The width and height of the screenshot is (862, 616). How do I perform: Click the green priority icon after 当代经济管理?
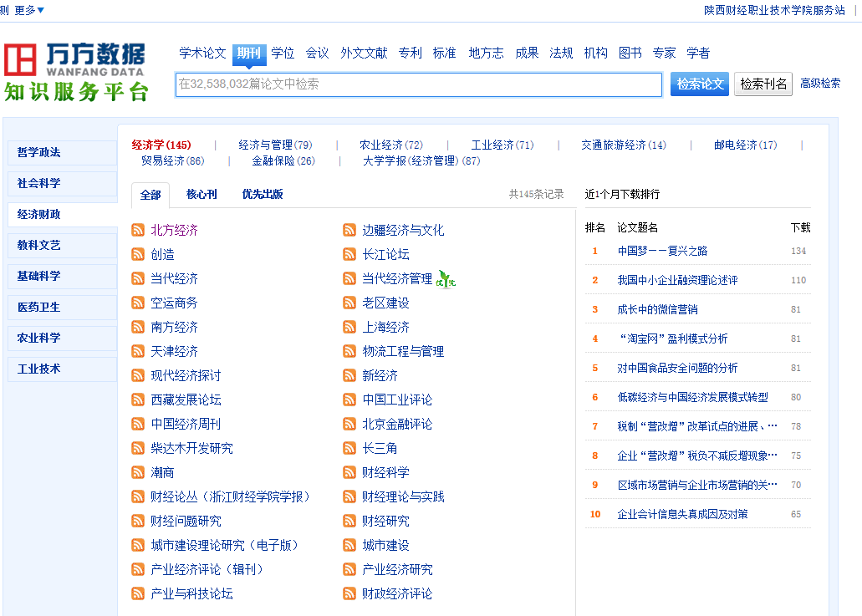pos(446,279)
